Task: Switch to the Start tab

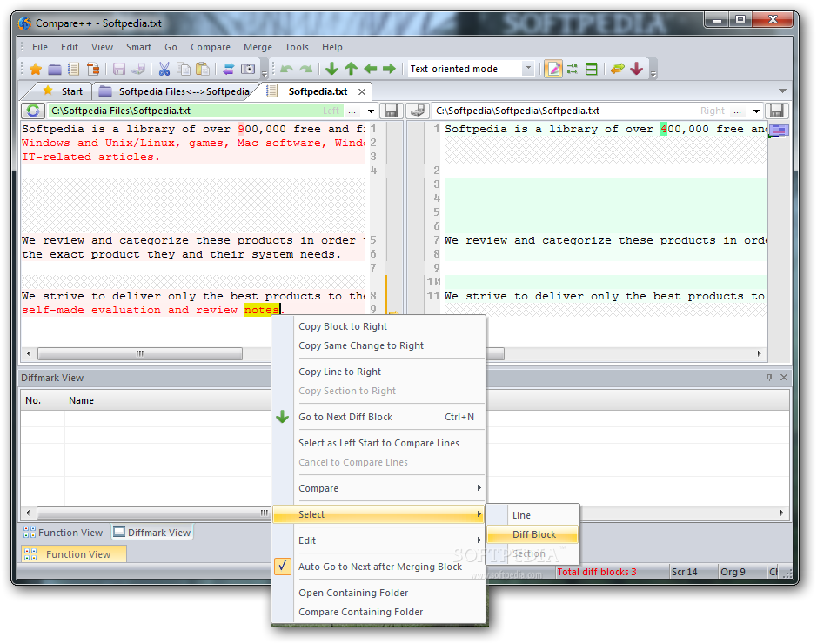Action: pos(63,91)
